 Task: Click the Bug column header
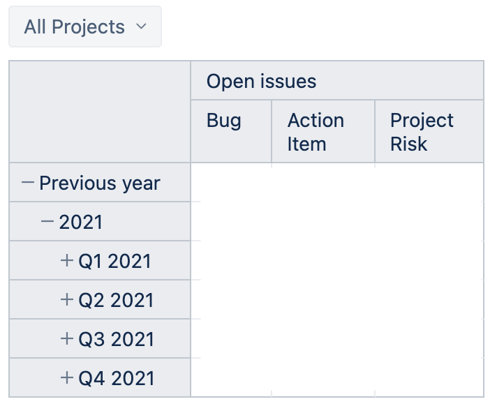224,121
